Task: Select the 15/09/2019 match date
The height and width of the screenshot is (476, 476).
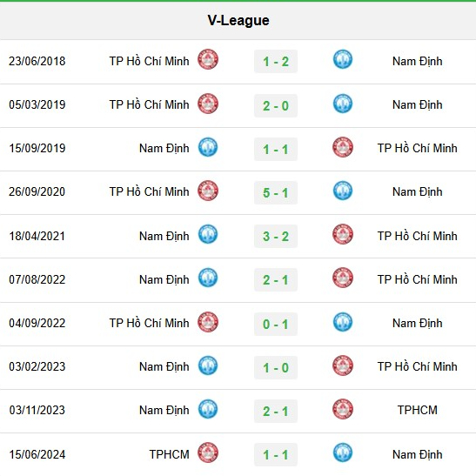Action: point(37,148)
